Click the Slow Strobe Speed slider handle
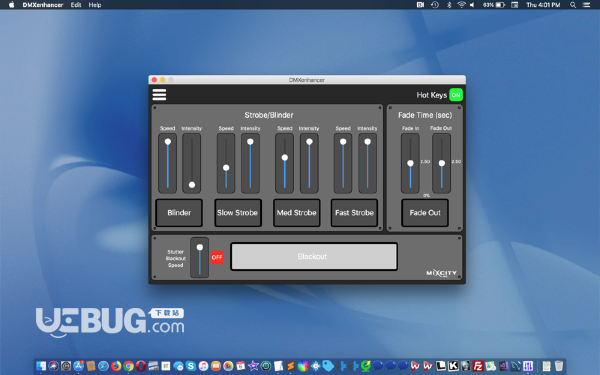 226,168
